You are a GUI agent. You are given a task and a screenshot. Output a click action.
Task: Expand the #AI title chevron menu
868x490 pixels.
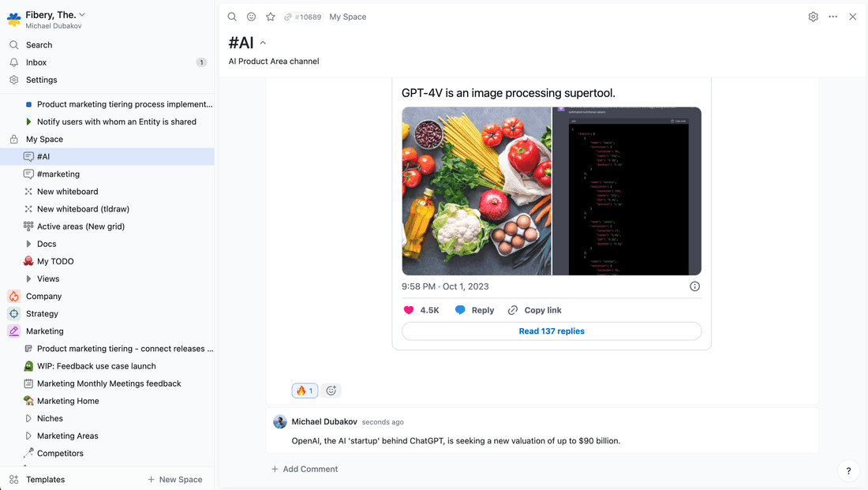click(264, 43)
